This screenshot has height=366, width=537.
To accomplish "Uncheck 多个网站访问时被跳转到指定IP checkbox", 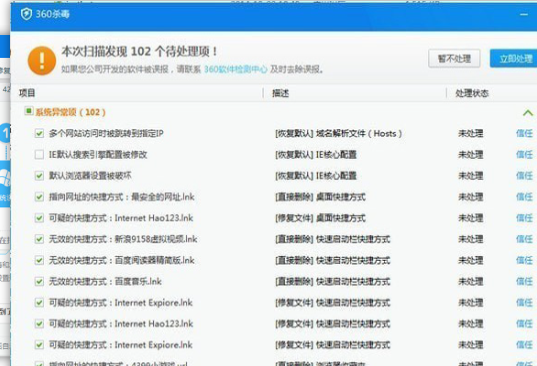I will tap(39, 133).
